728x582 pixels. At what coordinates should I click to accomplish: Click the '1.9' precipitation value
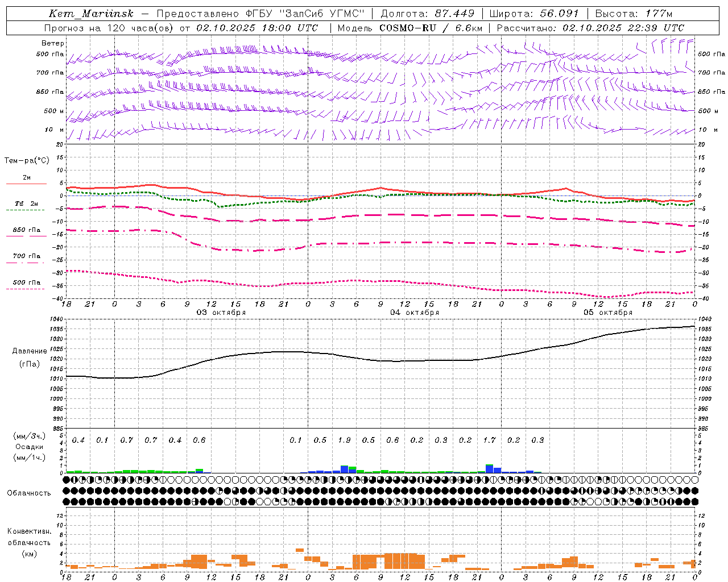(344, 440)
